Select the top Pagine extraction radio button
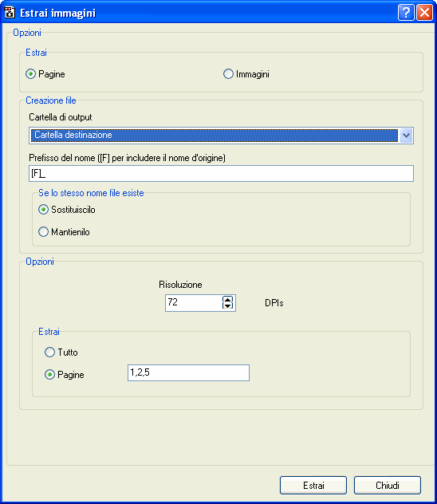This screenshot has height=504, width=437. pos(30,74)
